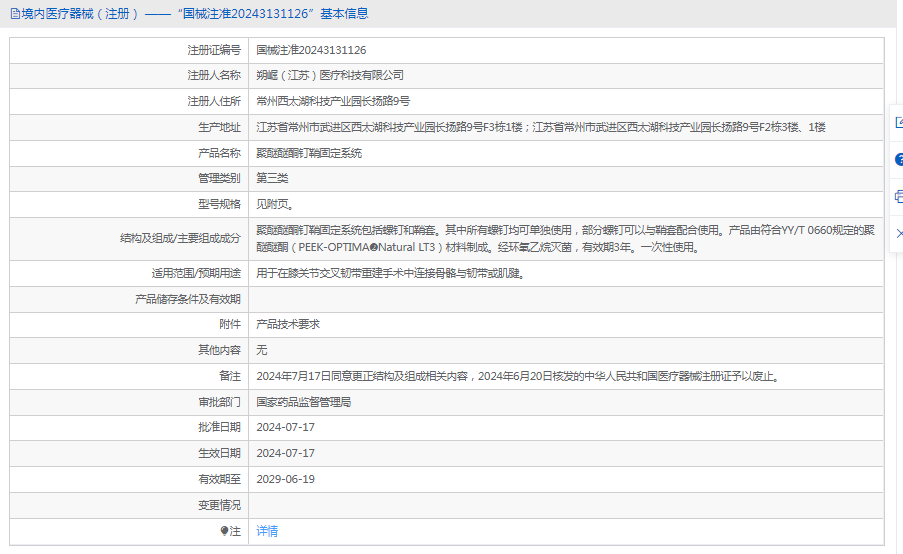Image resolution: width=903 pixels, height=554 pixels.
Task: Click the lightbulb icon beside 注
Action: [x=224, y=531]
